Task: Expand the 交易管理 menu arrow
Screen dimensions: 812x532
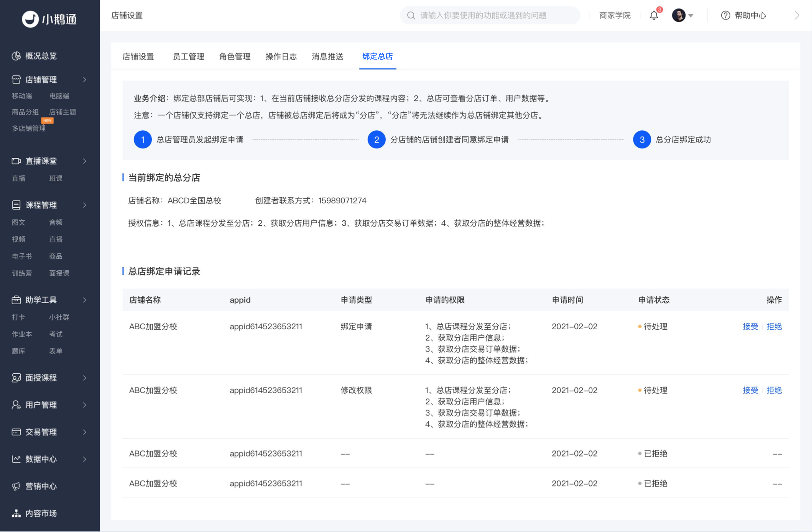Action: pos(85,432)
